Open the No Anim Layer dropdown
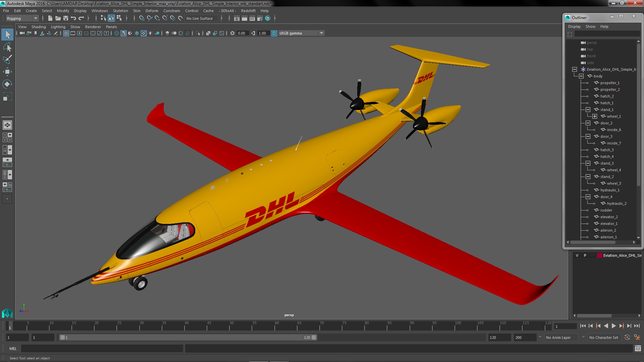 561,338
